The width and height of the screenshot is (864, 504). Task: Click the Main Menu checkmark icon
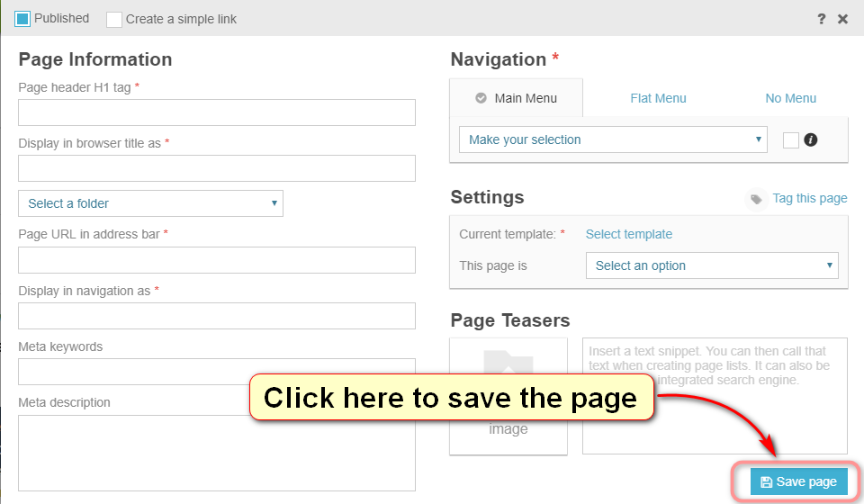click(481, 98)
